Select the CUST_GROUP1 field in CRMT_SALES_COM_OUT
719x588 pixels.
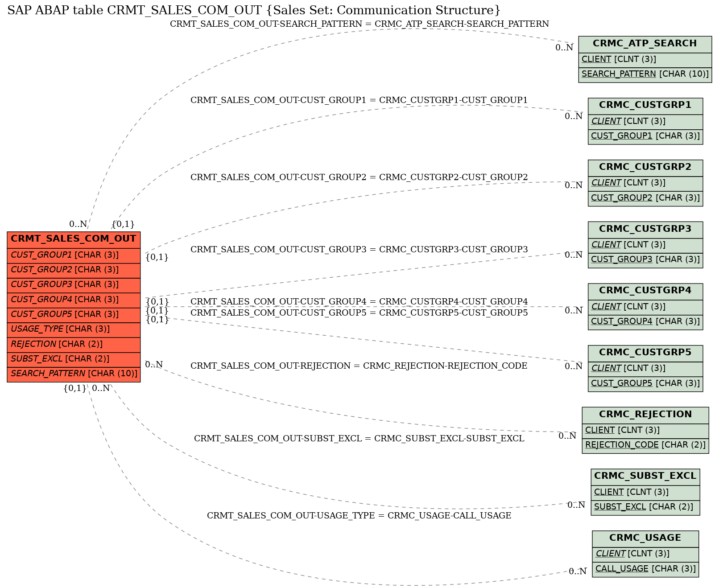pos(74,255)
